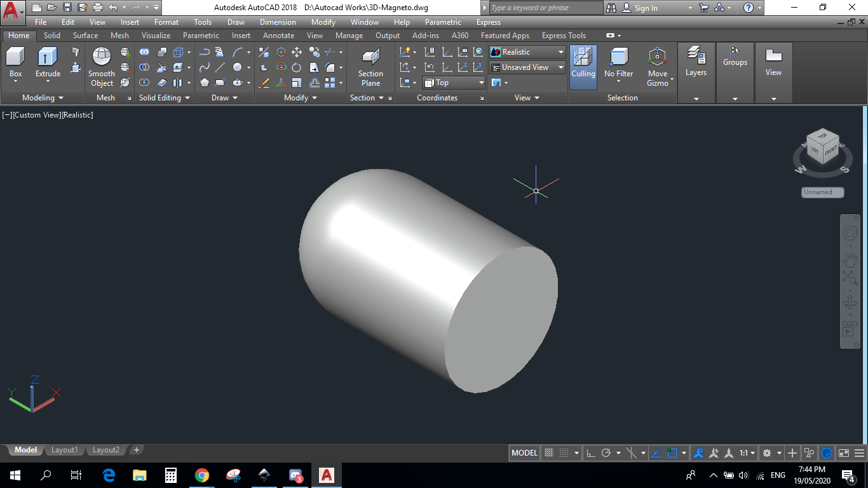
Task: Click the Smooth Object mesh tool
Action: click(102, 67)
